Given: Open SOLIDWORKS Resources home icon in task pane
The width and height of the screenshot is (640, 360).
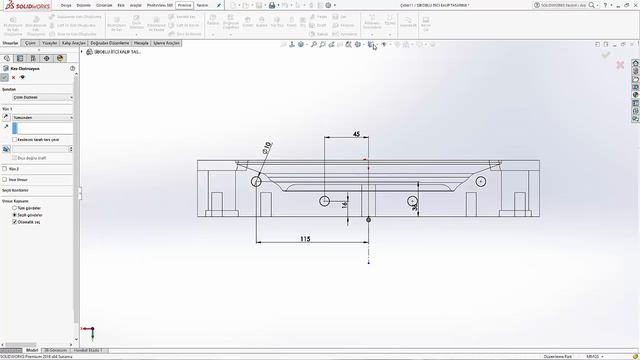Looking at the screenshot, I should point(636,63).
